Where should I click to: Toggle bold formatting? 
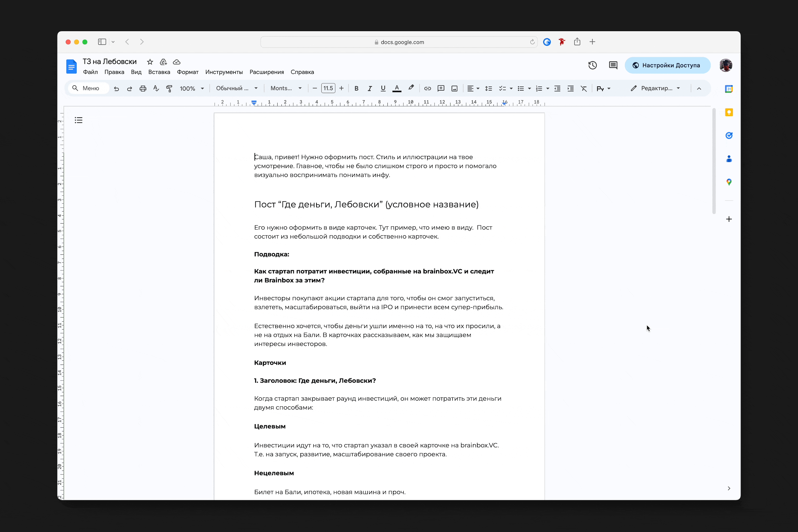356,89
